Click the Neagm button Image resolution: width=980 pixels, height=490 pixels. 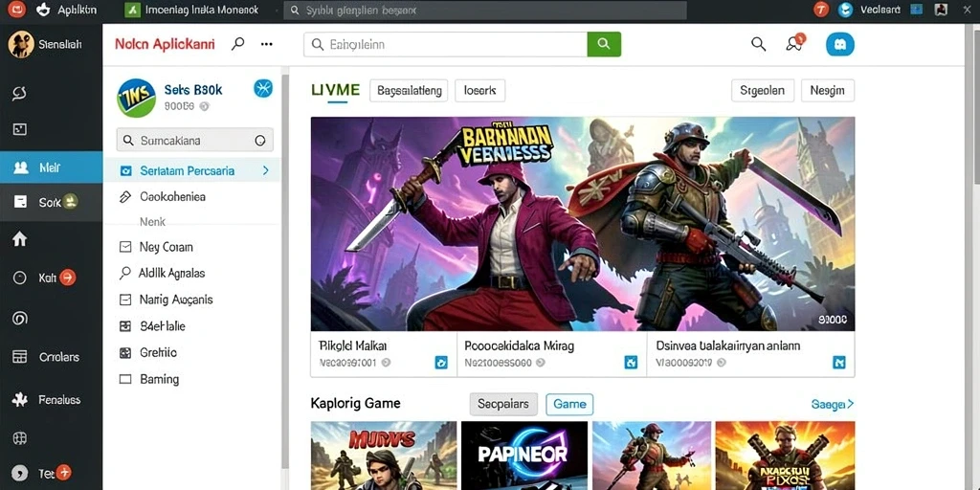tap(828, 91)
